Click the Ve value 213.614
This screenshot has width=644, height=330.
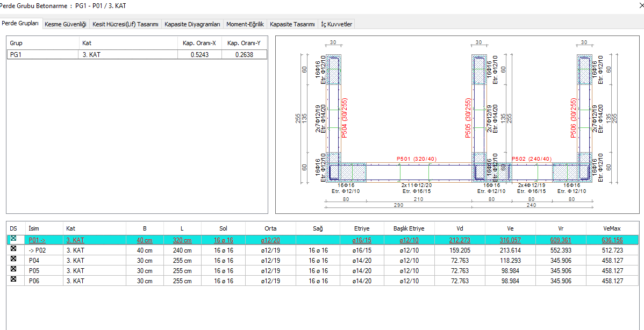[x=511, y=249]
